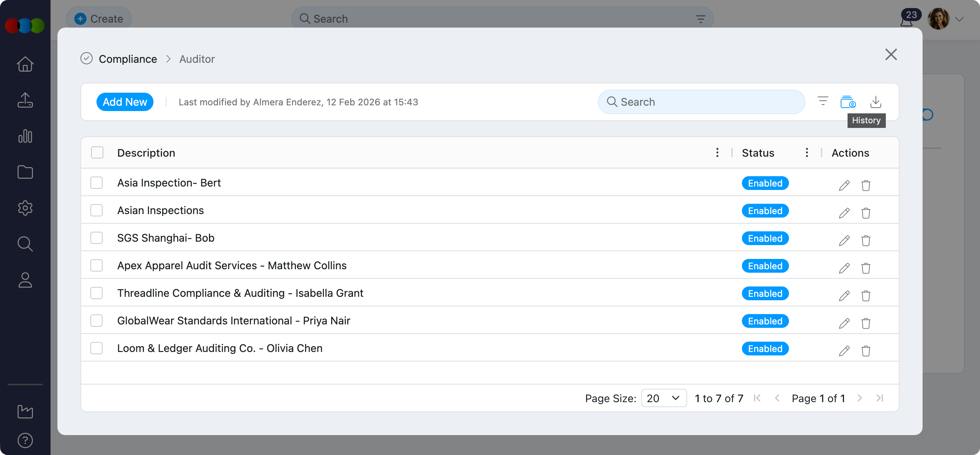The height and width of the screenshot is (455, 980).
Task: Open the Page Size dropdown
Action: tap(663, 398)
